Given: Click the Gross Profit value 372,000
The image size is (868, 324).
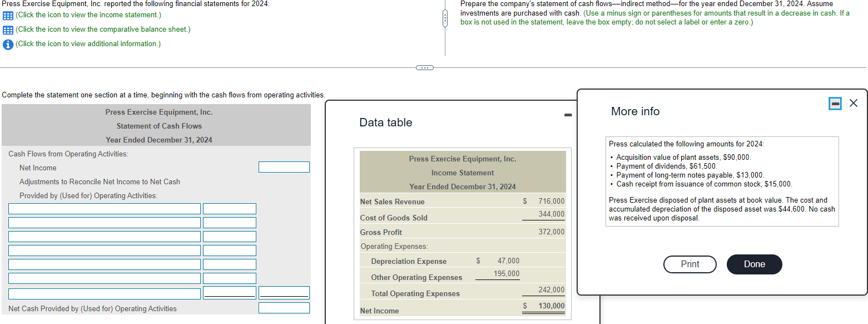Looking at the screenshot, I should pyautogui.click(x=551, y=232).
